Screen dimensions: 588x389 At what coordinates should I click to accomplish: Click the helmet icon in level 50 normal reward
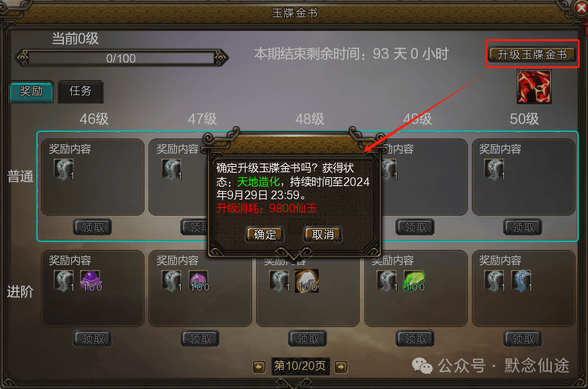(495, 169)
